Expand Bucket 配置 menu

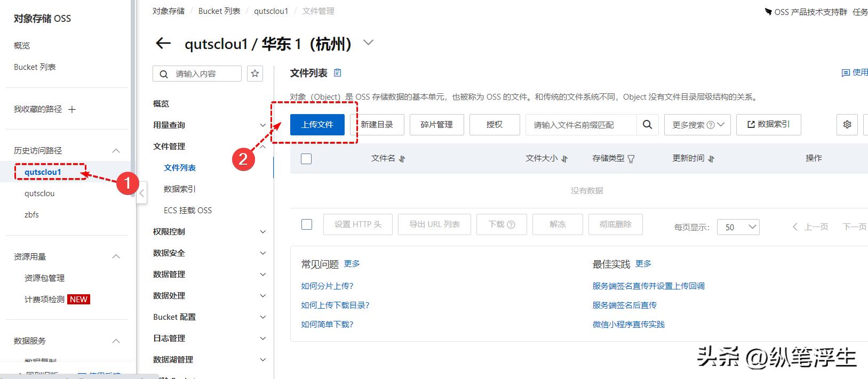tap(262, 317)
